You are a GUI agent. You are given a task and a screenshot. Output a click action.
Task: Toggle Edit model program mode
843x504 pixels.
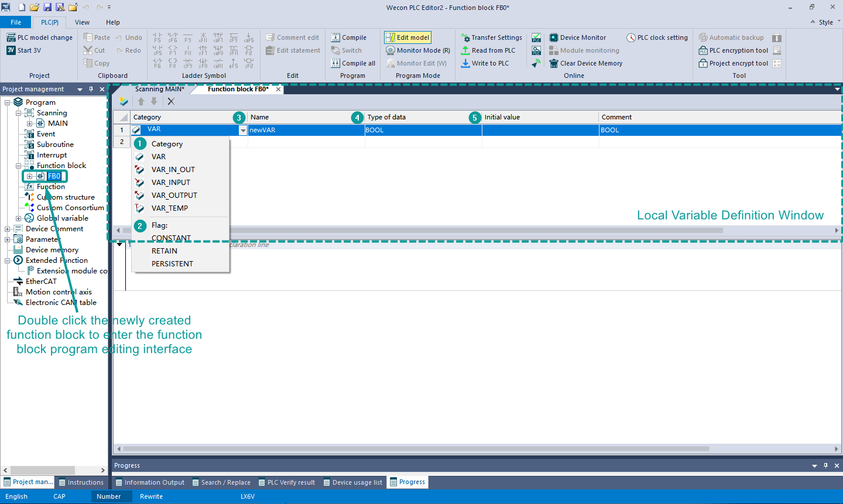click(x=407, y=37)
